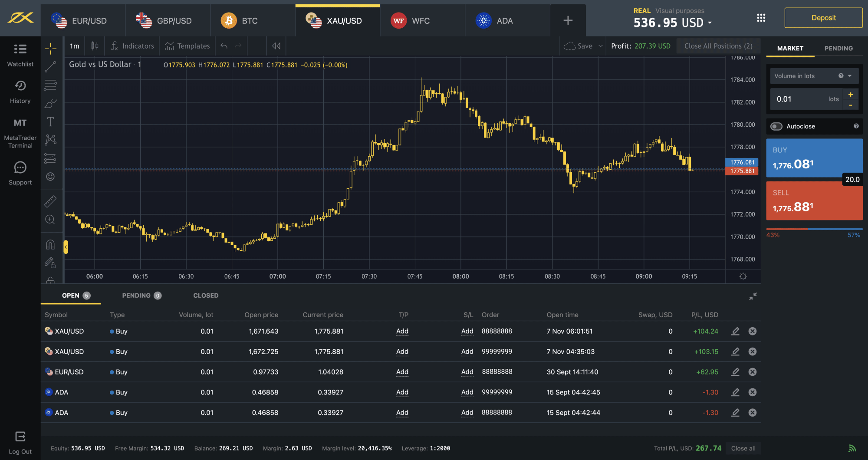Image resolution: width=868 pixels, height=460 pixels.
Task: Open the account balance dropdown
Action: click(x=710, y=23)
